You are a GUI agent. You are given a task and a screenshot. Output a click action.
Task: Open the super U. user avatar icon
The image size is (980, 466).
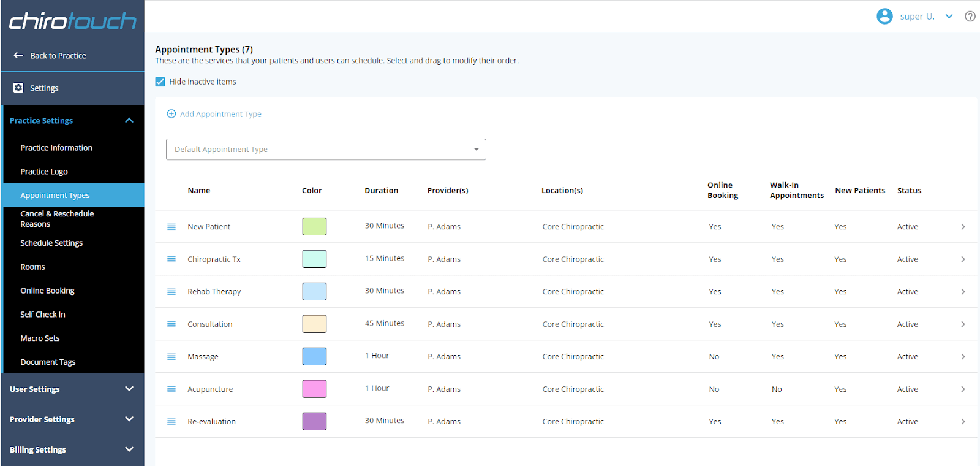(x=884, y=16)
